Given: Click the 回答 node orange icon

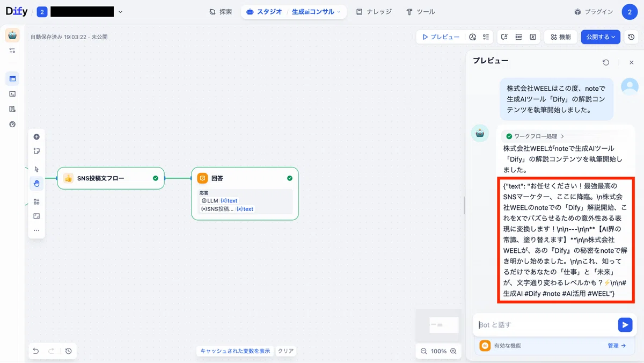Looking at the screenshot, I should pos(202,178).
